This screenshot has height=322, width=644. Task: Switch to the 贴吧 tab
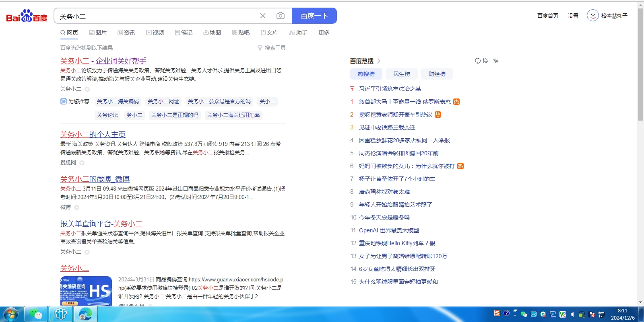[241, 33]
